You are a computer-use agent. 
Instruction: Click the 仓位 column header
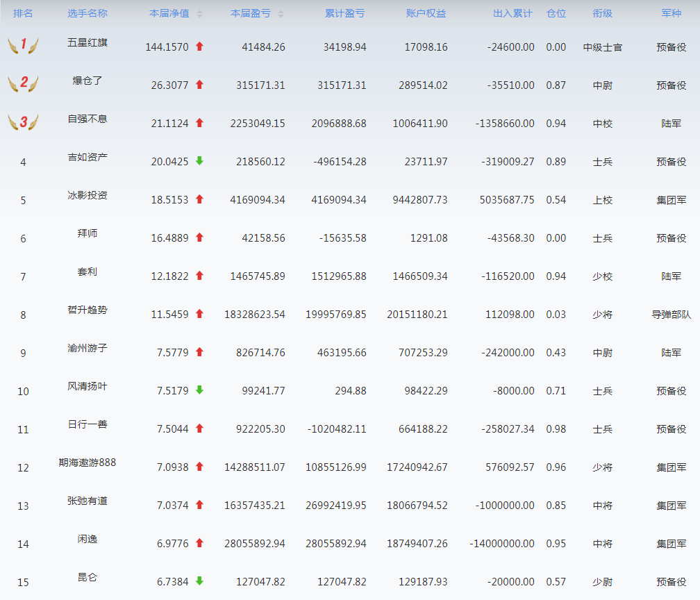[556, 13]
